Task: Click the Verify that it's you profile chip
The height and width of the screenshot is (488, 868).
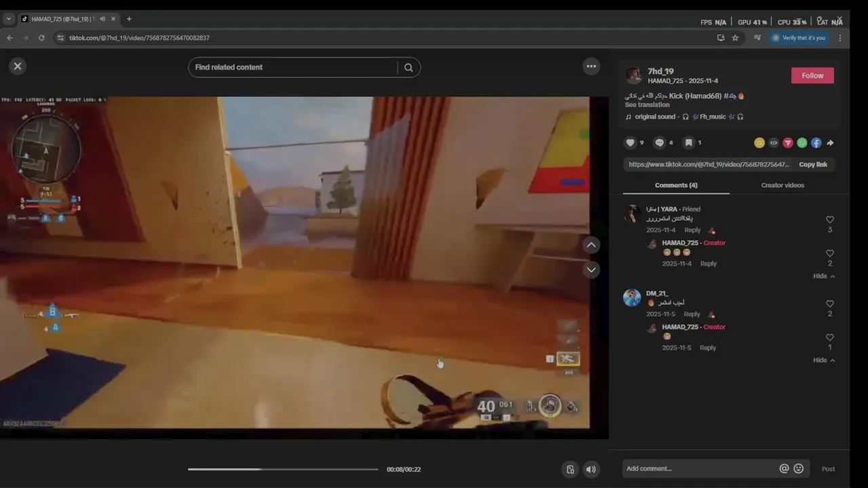Action: 799,38
